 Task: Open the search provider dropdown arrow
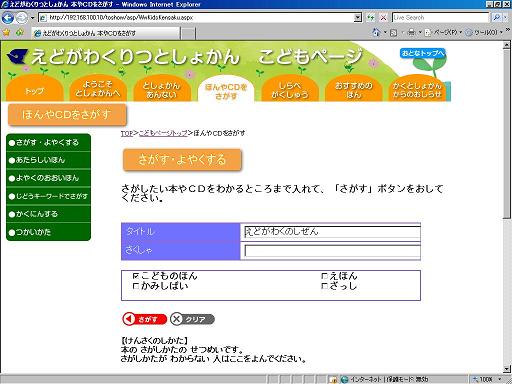pyautogui.click(x=505, y=17)
